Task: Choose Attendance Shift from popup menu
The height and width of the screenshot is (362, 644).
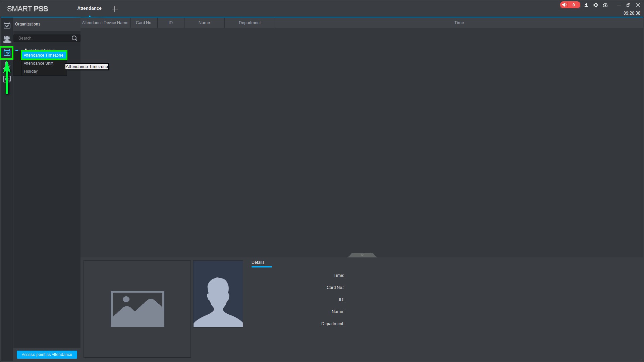Action: tap(39, 63)
